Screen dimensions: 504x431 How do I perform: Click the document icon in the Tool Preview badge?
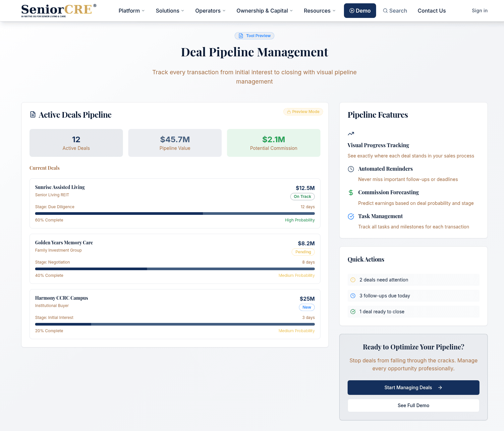click(241, 36)
